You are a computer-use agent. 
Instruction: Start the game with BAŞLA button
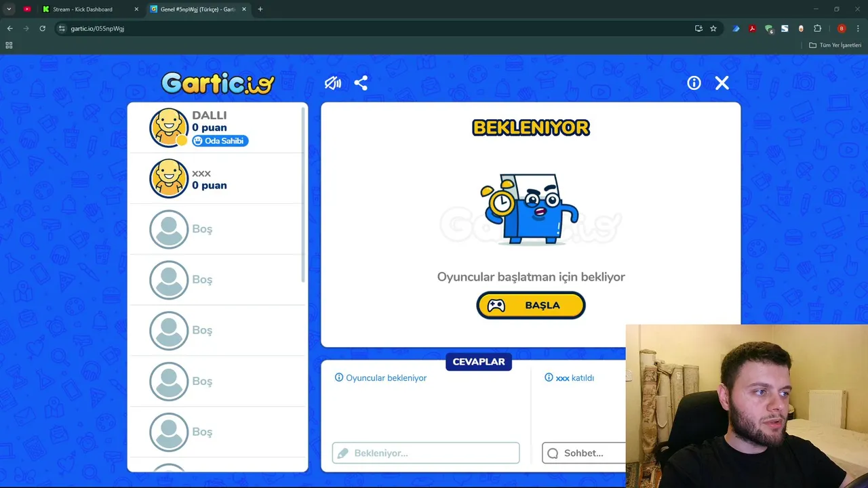point(531,305)
